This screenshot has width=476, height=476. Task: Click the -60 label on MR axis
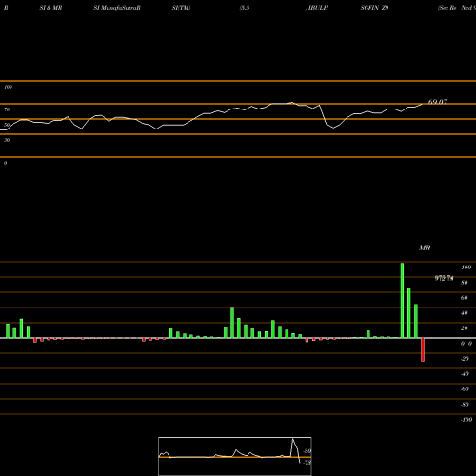465,389
